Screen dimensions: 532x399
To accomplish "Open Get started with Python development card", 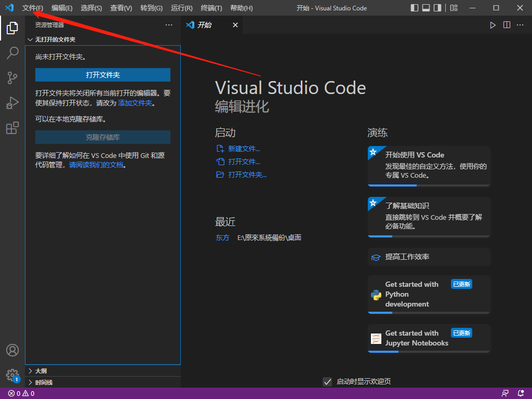I will pyautogui.click(x=429, y=295).
